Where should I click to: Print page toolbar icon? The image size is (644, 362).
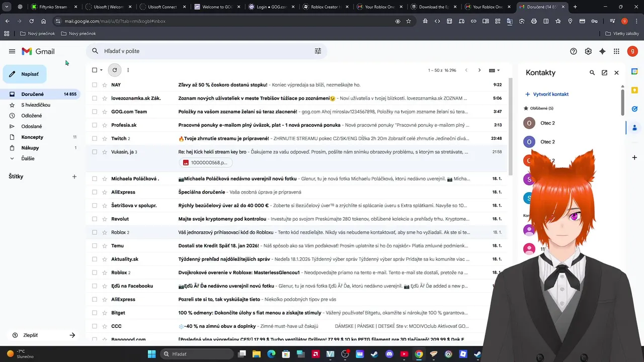(534, 21)
